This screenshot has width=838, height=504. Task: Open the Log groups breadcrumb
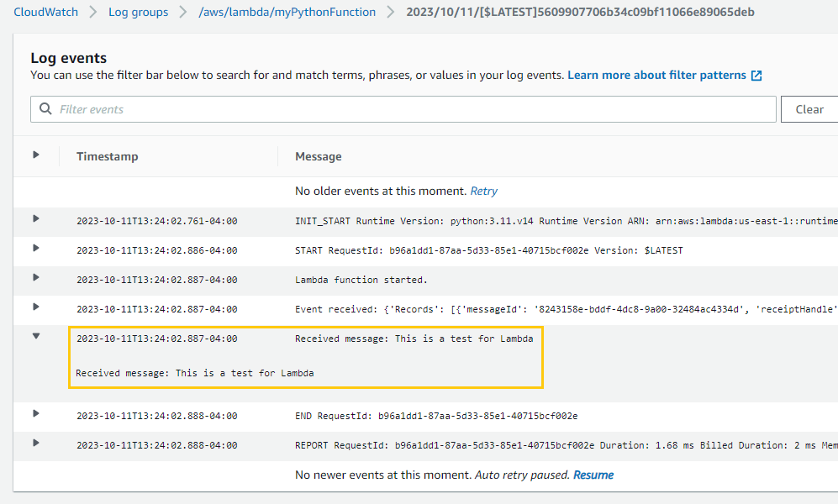click(x=138, y=12)
